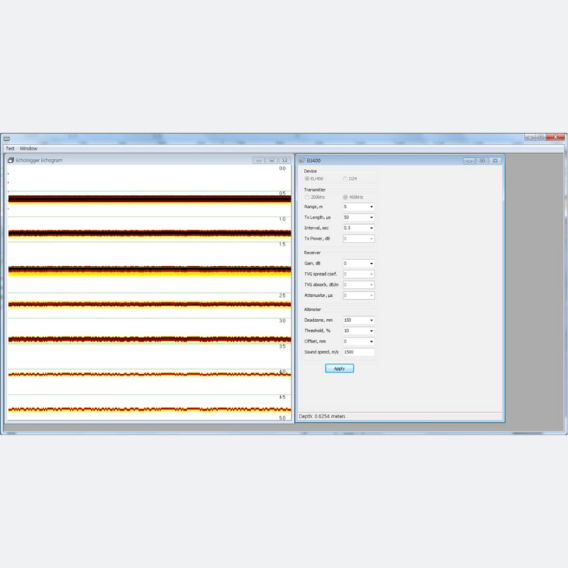The width and height of the screenshot is (568, 568).
Task: Open the TVG absorb, dB/m dropdown
Action: 371,285
